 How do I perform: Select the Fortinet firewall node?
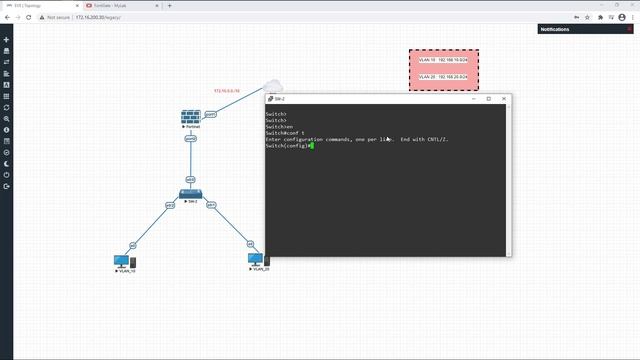191,117
